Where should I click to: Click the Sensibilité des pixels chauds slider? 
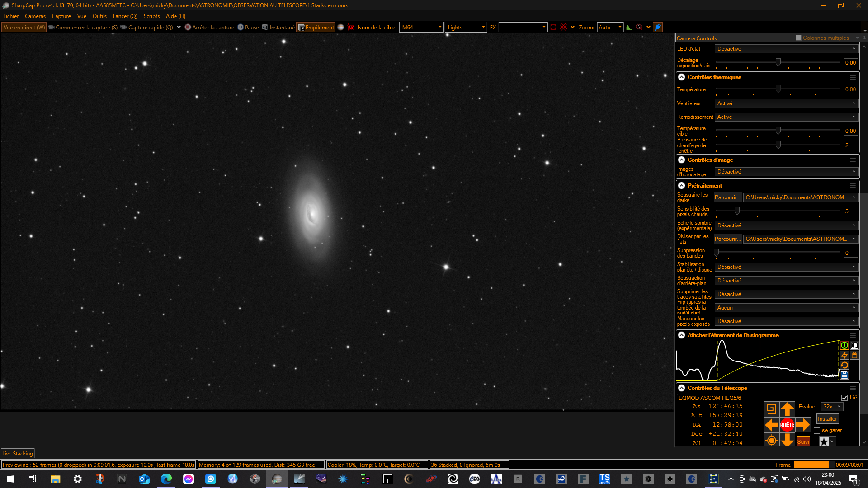(x=778, y=211)
